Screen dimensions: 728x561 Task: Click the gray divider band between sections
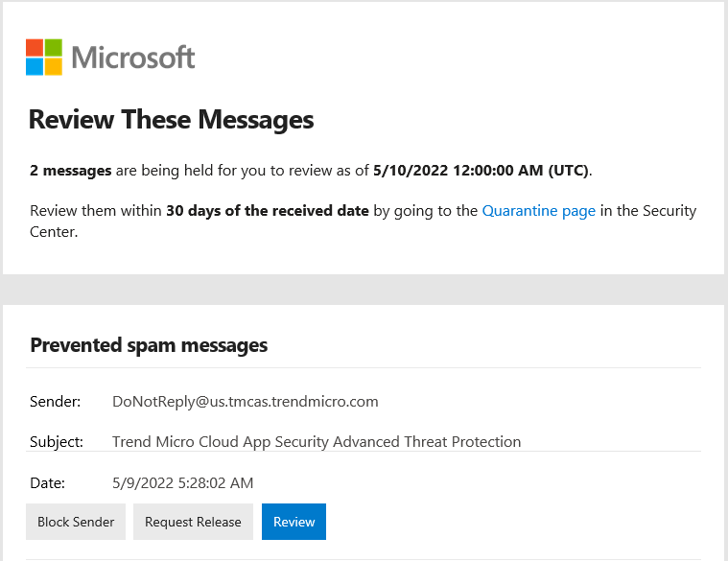(x=364, y=289)
